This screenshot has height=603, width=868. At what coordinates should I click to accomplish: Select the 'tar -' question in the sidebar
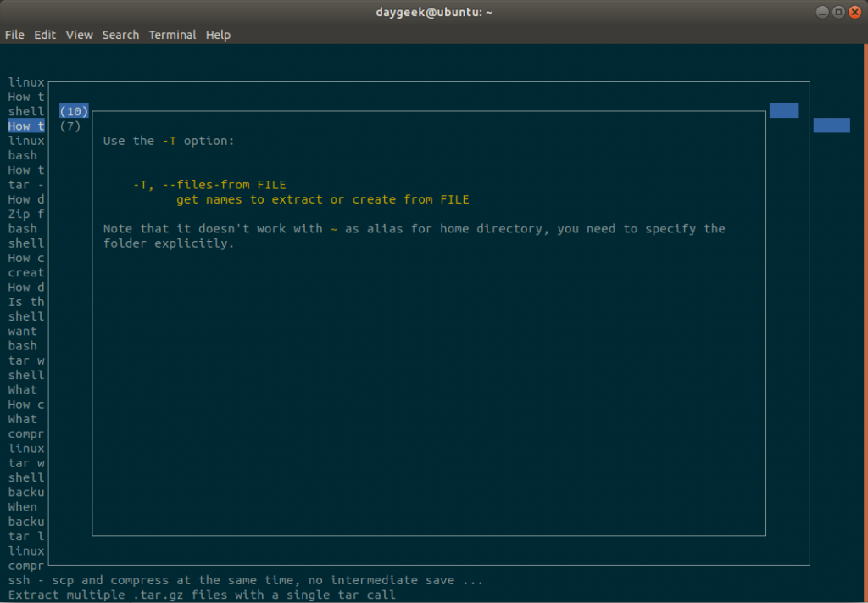(x=25, y=185)
